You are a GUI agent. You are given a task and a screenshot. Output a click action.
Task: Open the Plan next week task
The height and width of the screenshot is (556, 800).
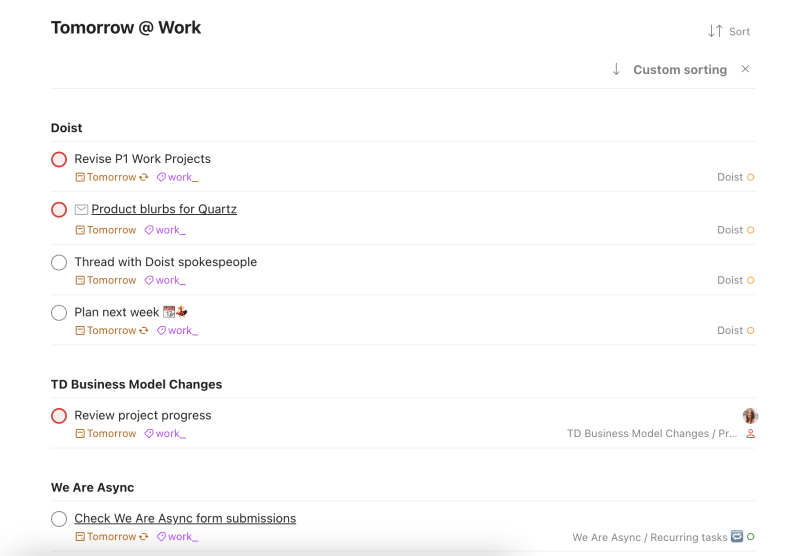coord(116,312)
